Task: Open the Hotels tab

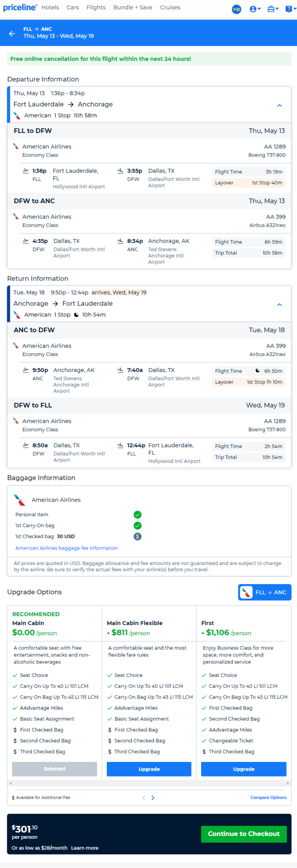Action: (x=50, y=8)
